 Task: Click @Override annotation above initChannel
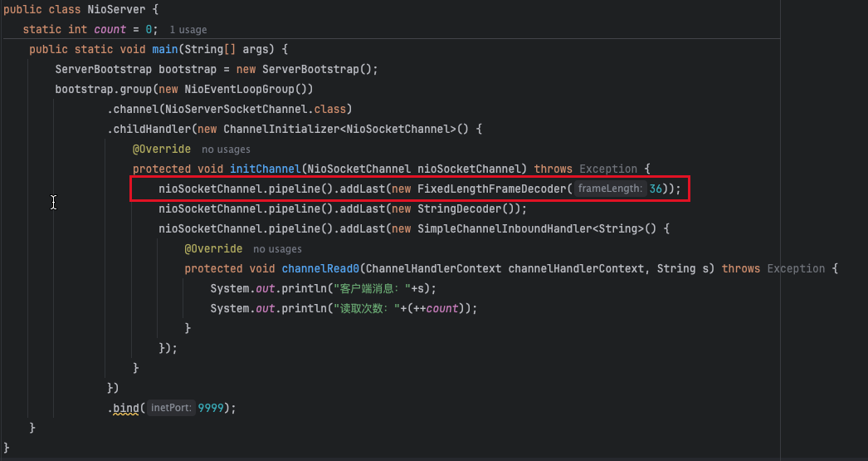click(x=162, y=149)
